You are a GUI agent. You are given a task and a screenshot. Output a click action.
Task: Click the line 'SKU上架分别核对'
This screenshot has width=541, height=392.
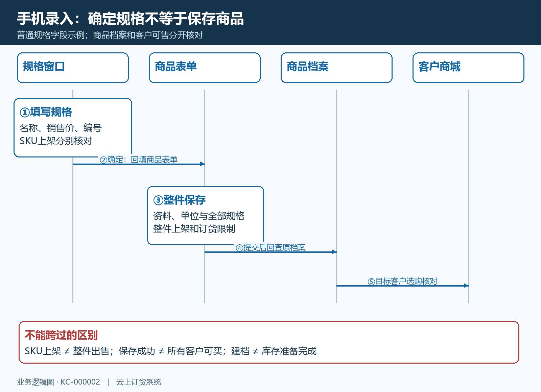56,141
